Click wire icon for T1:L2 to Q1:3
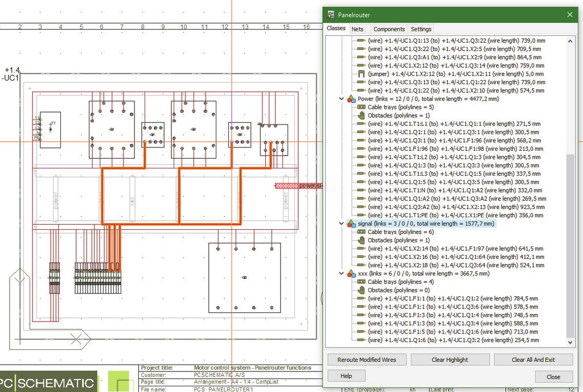The height and width of the screenshot is (392, 583). pos(361,157)
